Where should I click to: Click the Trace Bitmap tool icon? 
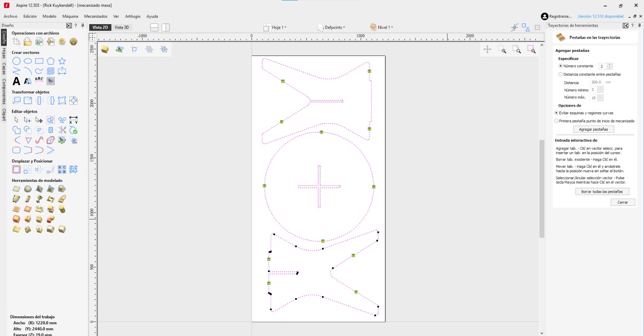(50, 81)
